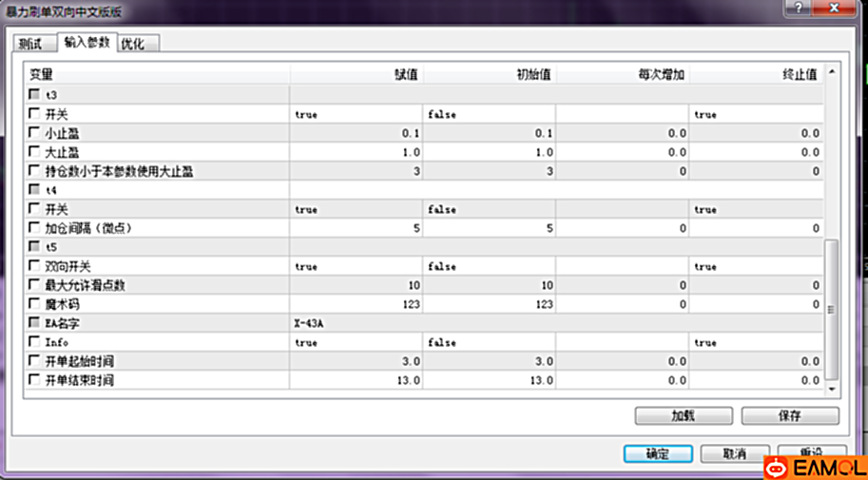Click the gray icon beside t3
The image size is (868, 480).
(x=35, y=95)
